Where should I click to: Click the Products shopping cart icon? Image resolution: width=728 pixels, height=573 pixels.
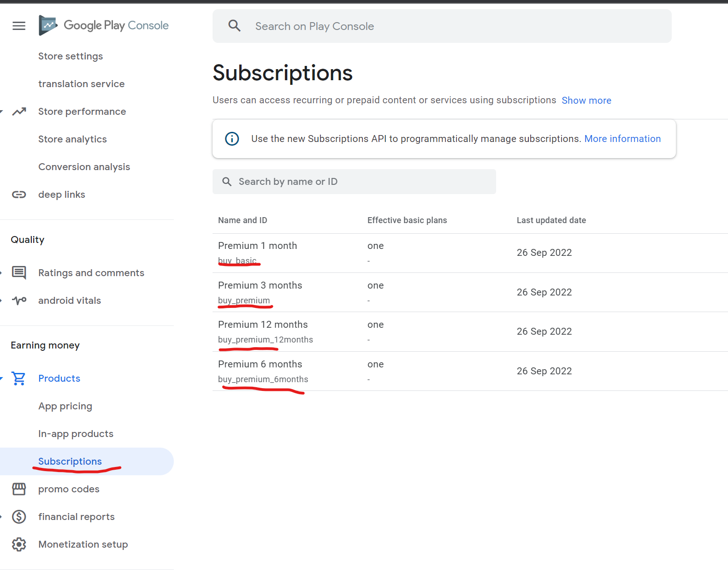click(x=19, y=378)
